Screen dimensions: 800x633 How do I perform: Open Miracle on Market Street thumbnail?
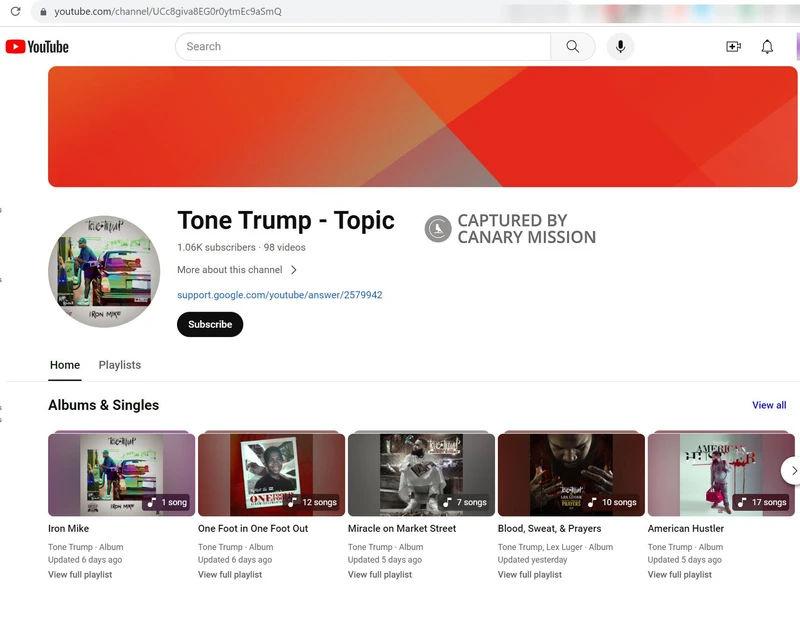click(x=421, y=474)
